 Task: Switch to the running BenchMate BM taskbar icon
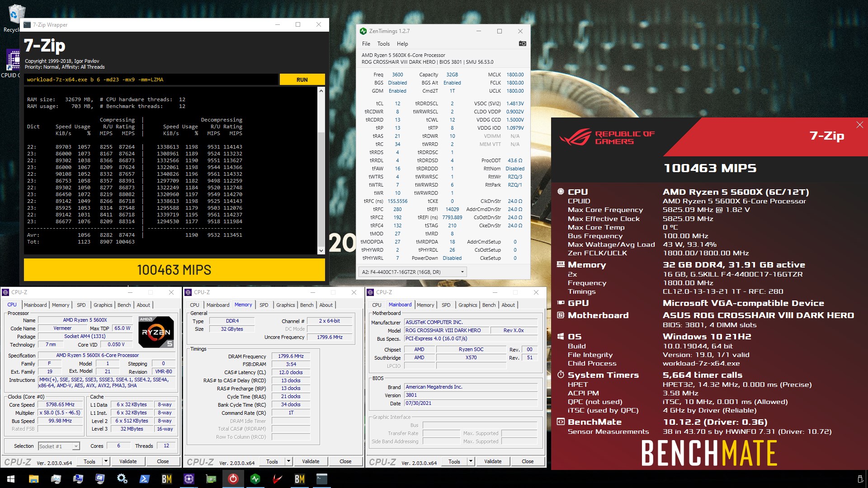[299, 479]
